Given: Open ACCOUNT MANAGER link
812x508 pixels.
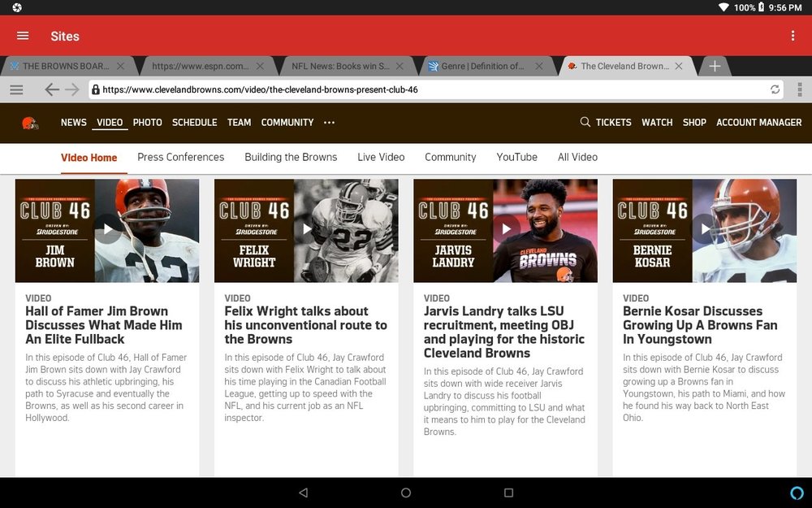Looking at the screenshot, I should [x=759, y=123].
